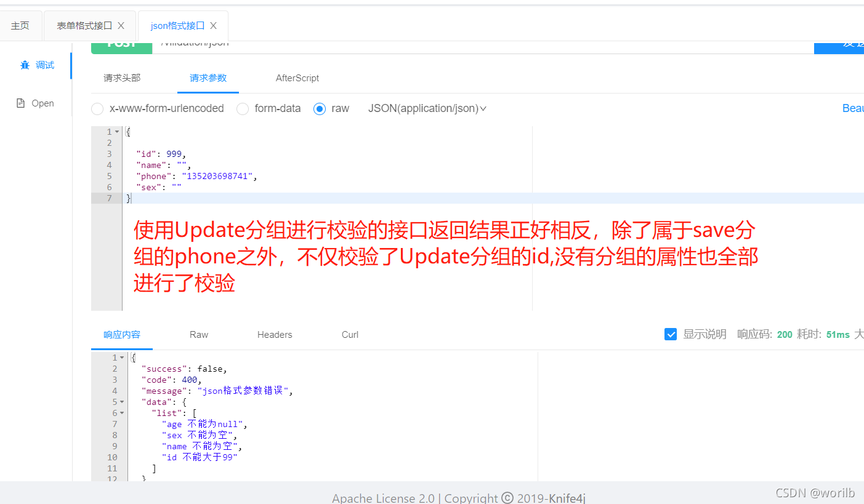This screenshot has height=504, width=864.
Task: Choose the form-data radio option
Action: [243, 109]
